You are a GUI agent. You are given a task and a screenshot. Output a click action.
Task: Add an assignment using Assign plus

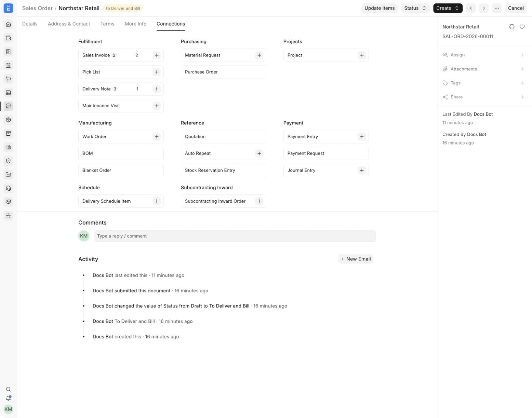522,55
